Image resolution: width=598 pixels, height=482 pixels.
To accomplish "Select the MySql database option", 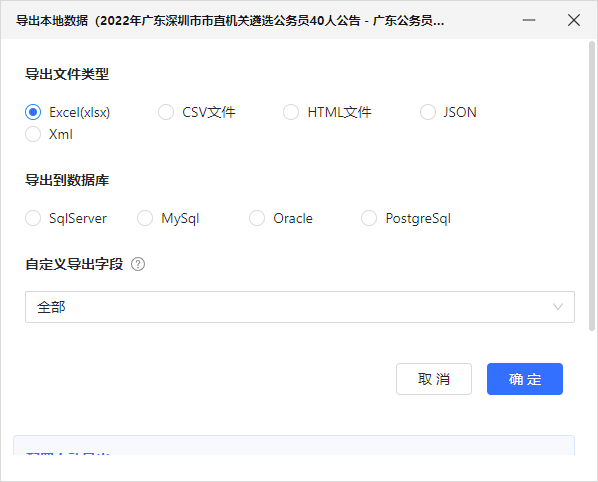I will click(x=145, y=218).
